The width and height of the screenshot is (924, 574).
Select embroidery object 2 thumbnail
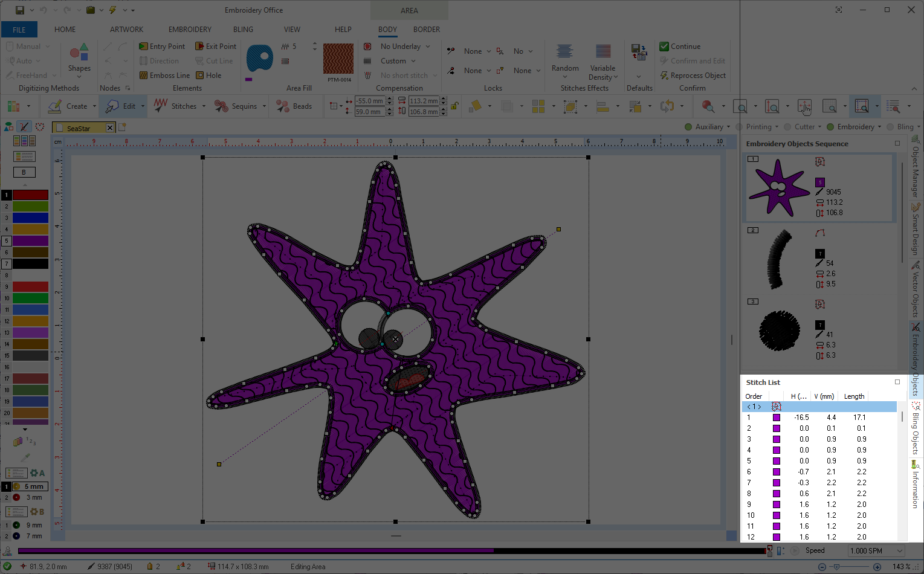[780, 259]
